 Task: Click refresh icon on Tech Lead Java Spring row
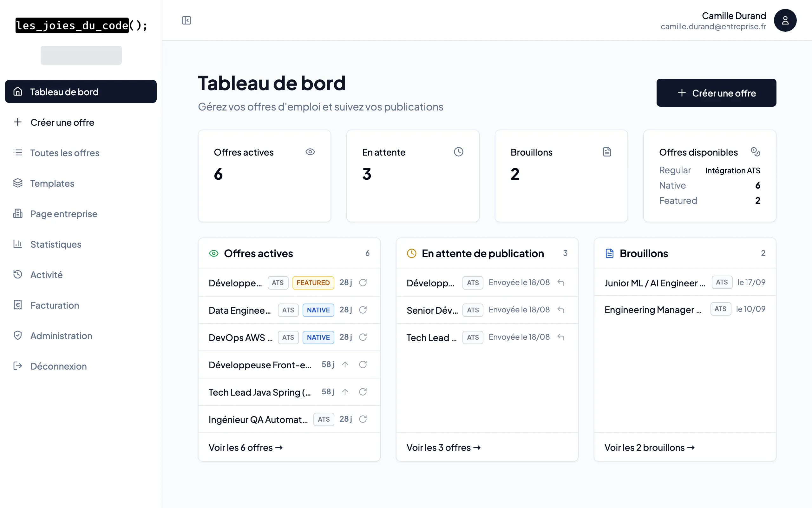tap(363, 392)
